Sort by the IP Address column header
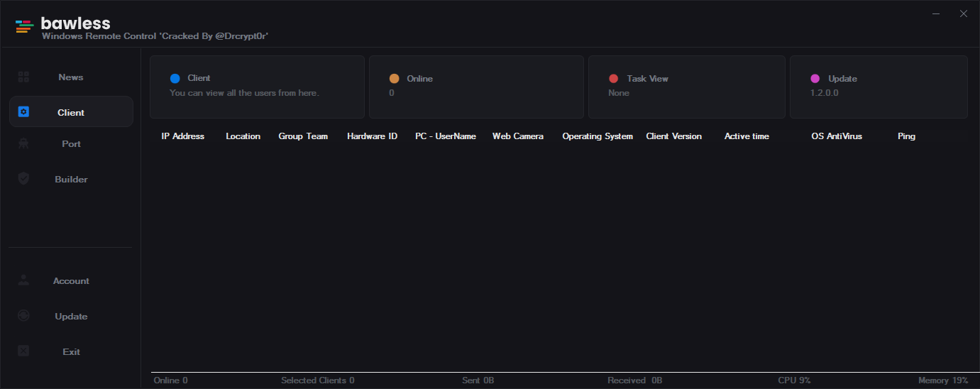 coord(182,136)
